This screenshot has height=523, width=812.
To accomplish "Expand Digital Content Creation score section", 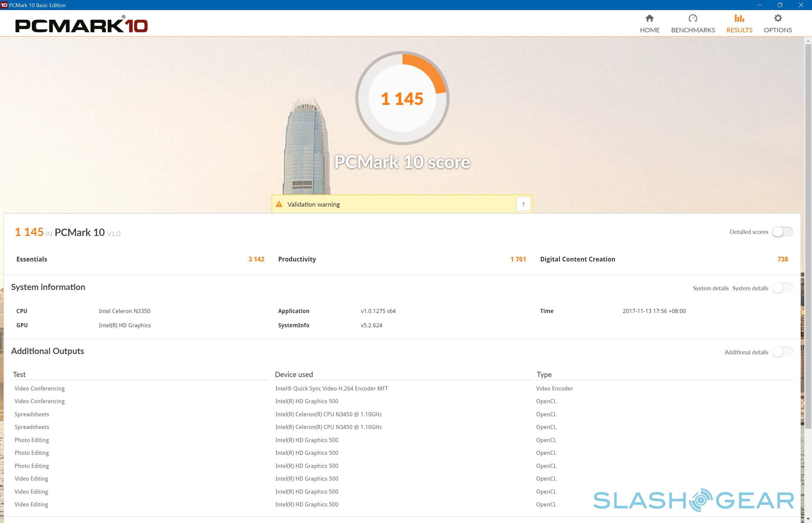I will click(578, 259).
